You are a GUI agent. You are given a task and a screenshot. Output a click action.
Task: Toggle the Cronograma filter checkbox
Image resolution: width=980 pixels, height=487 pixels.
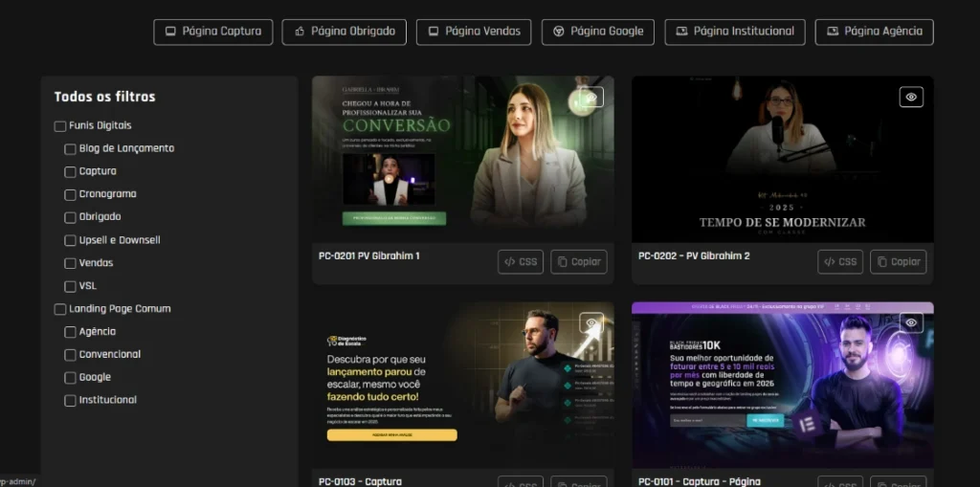click(70, 195)
